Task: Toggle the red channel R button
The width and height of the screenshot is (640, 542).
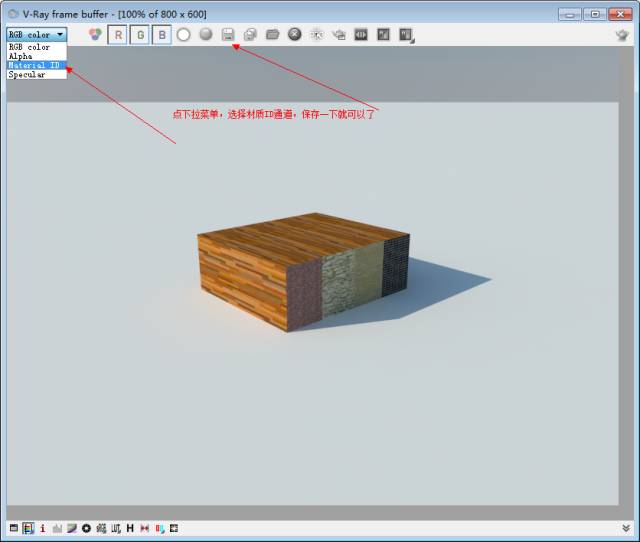Action: (118, 34)
